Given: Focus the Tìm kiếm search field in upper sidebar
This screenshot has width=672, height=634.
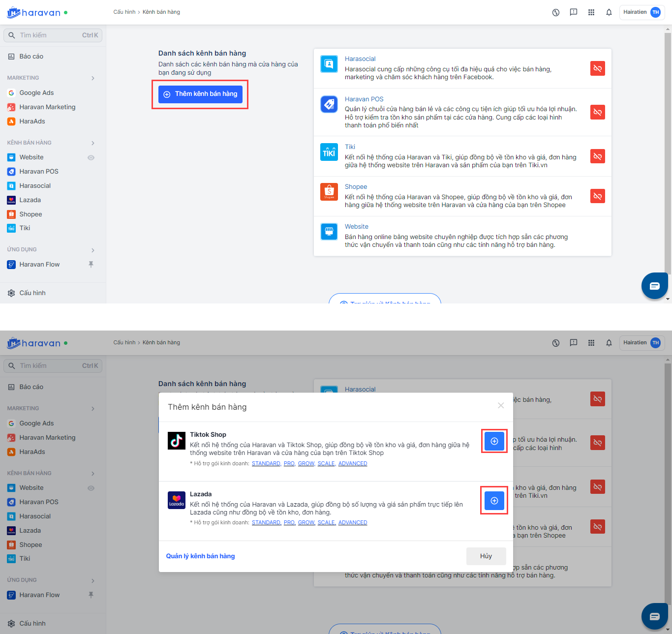Looking at the screenshot, I should click(x=53, y=35).
